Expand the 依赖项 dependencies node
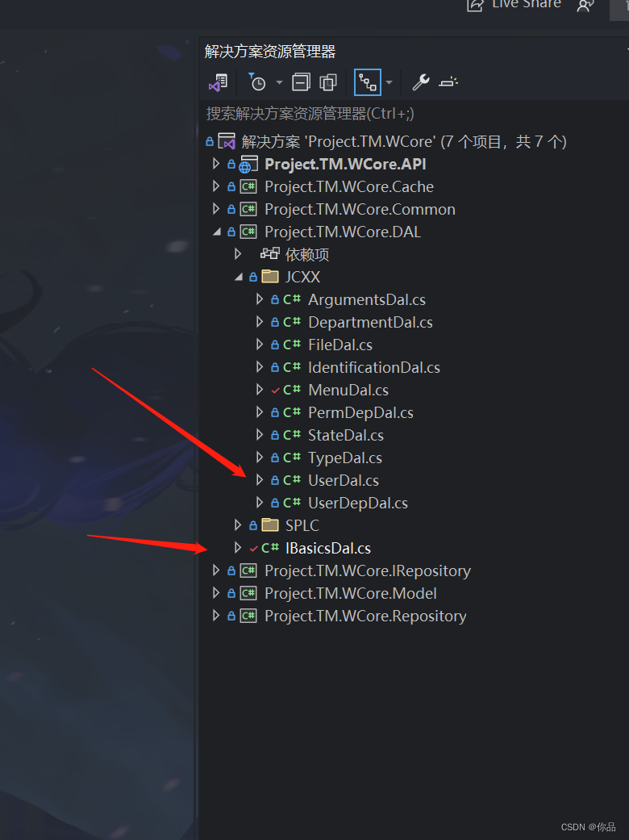629x840 pixels. (238, 254)
